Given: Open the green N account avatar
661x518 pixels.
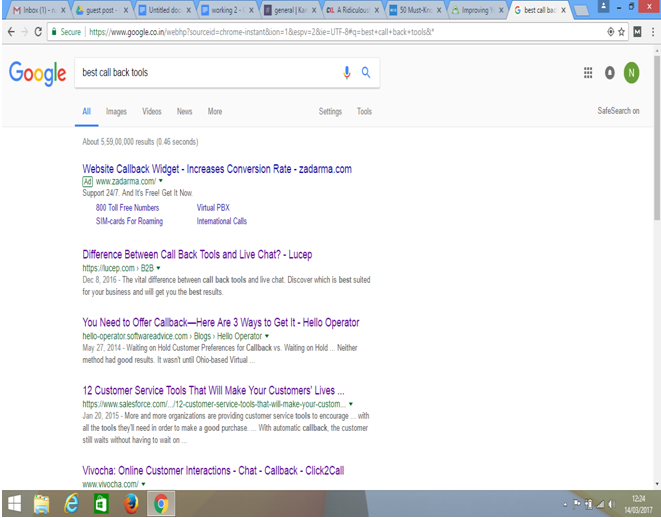Looking at the screenshot, I should pos(631,72).
